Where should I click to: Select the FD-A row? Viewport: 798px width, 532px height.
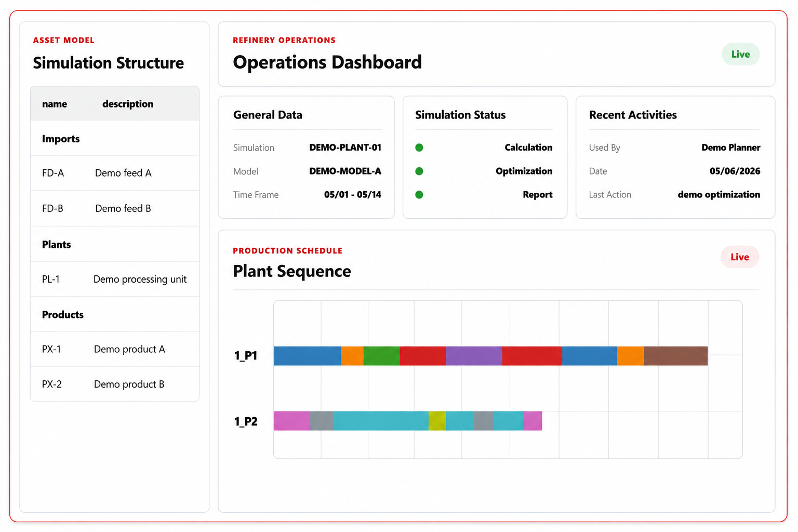tap(115, 173)
